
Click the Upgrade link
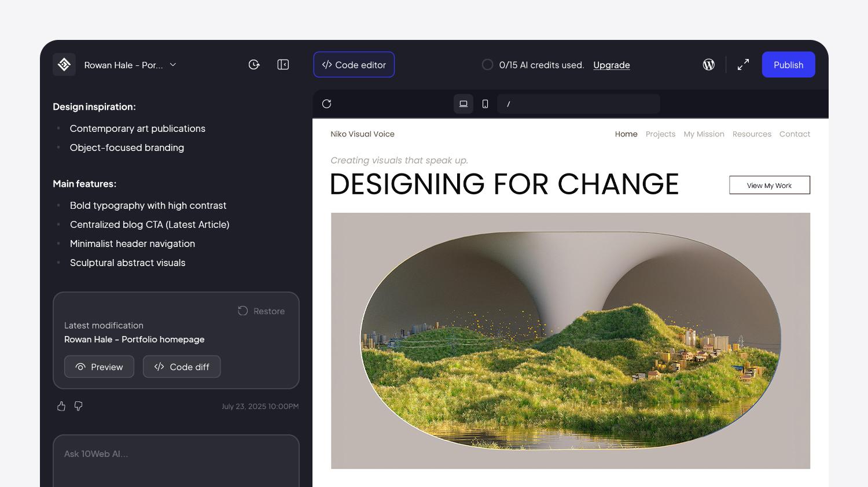612,65
